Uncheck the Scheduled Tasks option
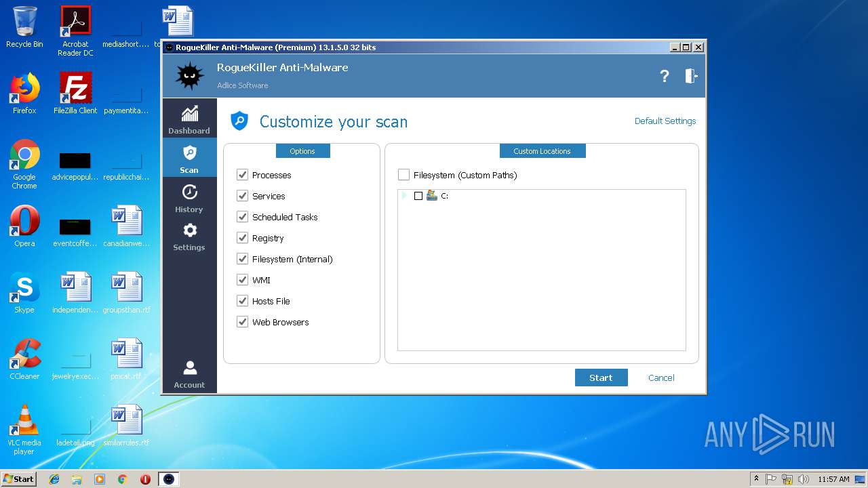The height and width of the screenshot is (488, 868). 242,217
